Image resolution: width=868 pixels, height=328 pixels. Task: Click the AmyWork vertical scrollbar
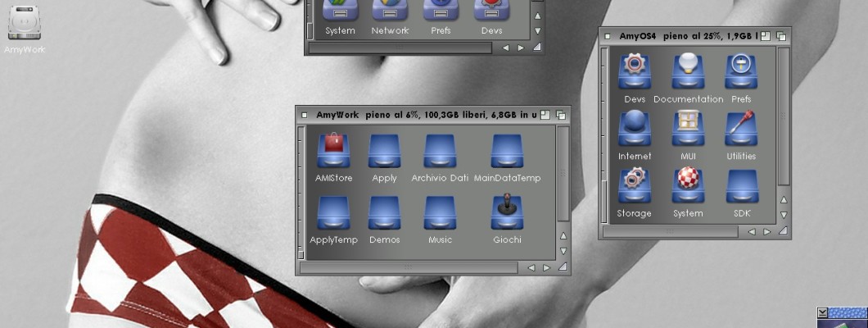[563, 172]
